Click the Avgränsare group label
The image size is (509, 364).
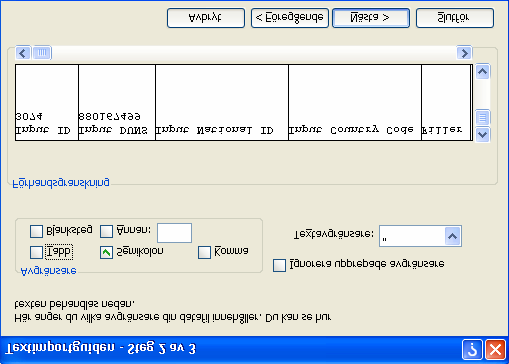coord(49,271)
